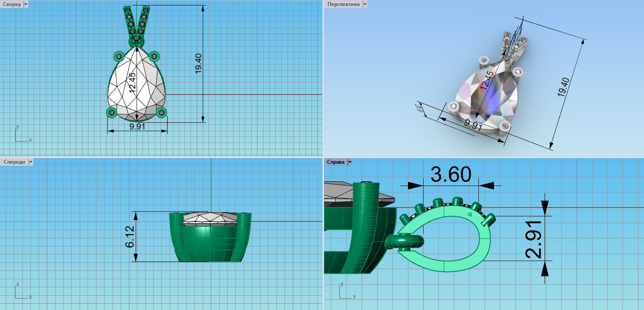Pick the 19.40 dimension in the Сверху view
This screenshot has width=644, height=310.
click(199, 64)
